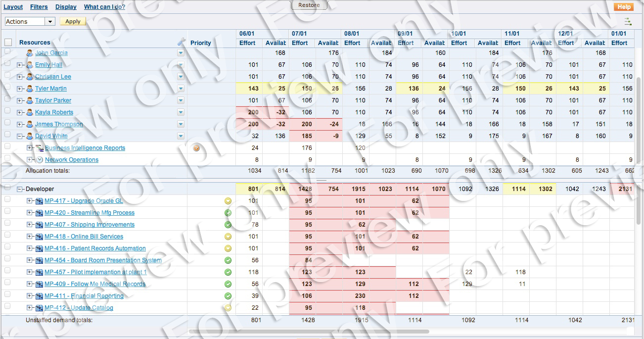Click the clock icon beside Network Operations
The image size is (644, 339).
coord(40,160)
